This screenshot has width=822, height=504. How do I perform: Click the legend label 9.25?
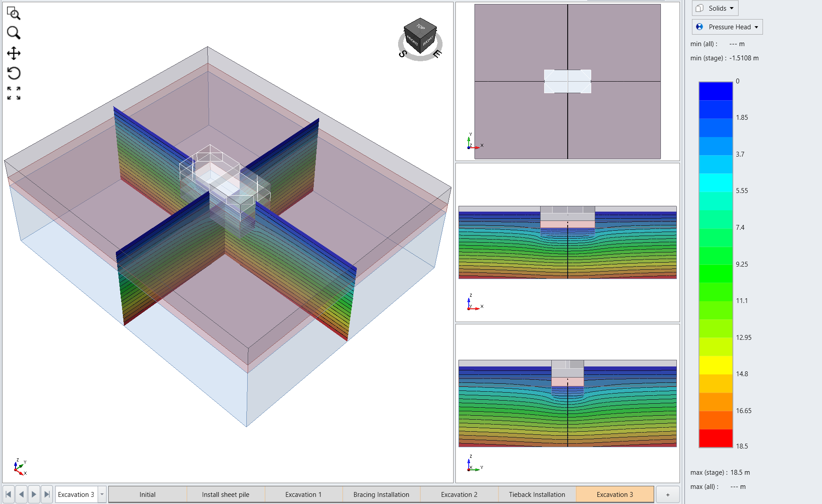742,264
